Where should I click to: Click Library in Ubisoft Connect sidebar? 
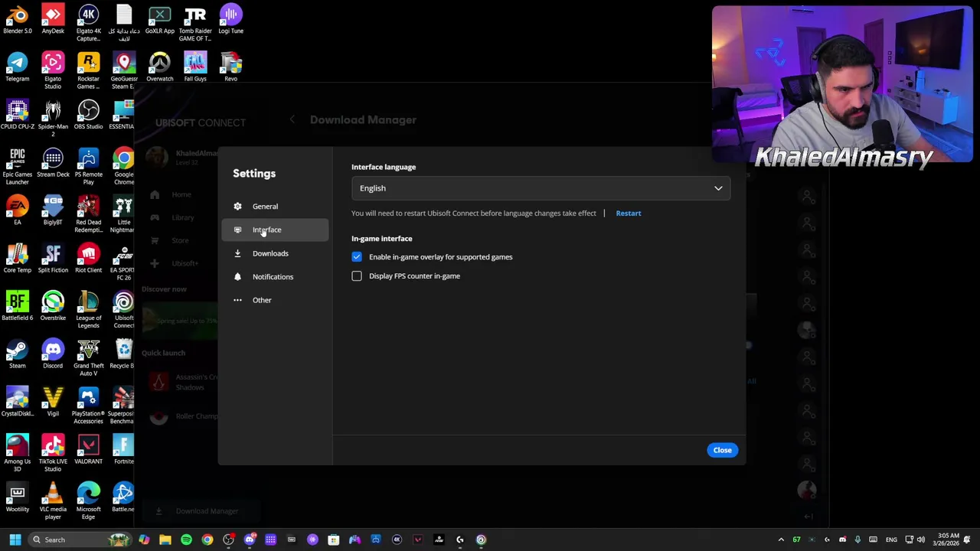[183, 217]
